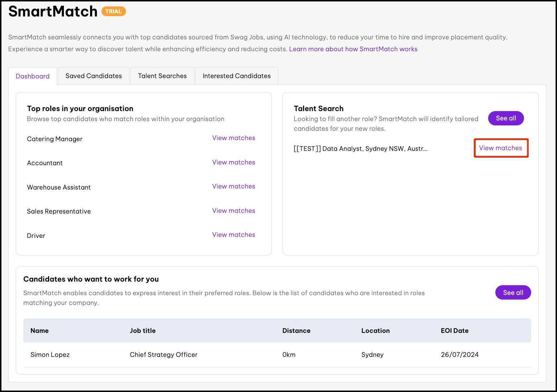557x392 pixels.
Task: View matches for Data Analyst talent search
Action: pos(500,148)
